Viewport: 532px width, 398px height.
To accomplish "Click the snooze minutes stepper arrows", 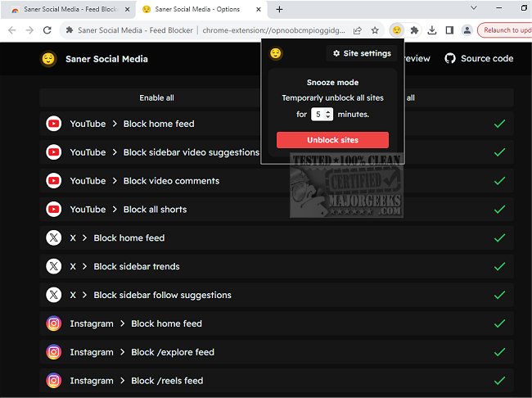I will pyautogui.click(x=327, y=114).
